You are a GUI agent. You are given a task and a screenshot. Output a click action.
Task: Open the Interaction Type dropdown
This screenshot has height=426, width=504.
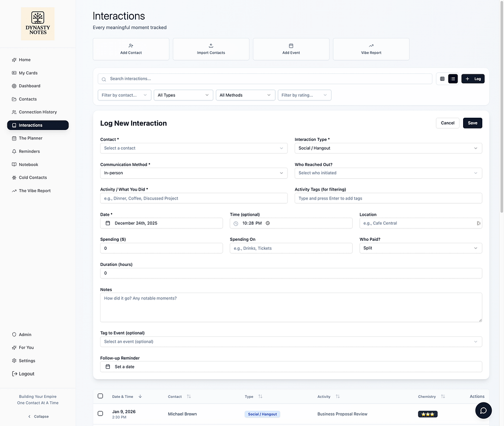389,148
